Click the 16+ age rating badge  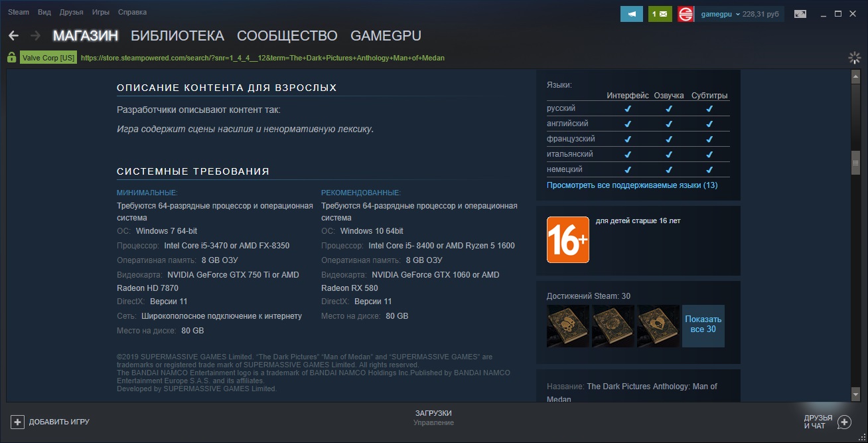tap(568, 240)
